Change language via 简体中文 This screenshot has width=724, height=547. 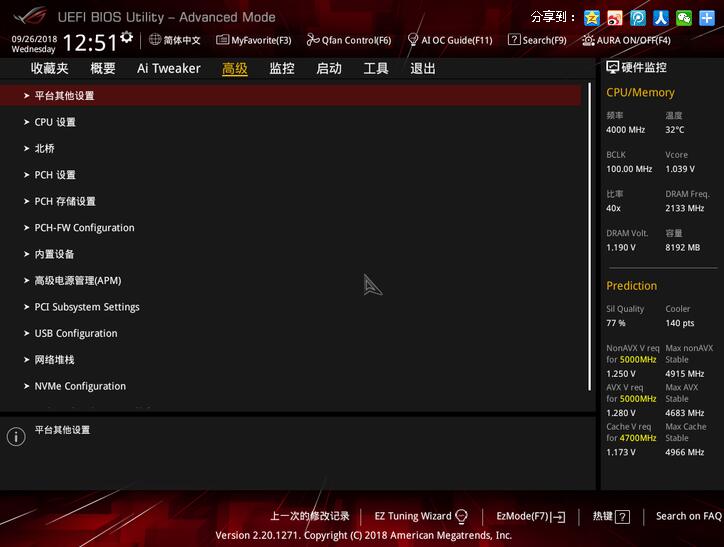pos(182,40)
